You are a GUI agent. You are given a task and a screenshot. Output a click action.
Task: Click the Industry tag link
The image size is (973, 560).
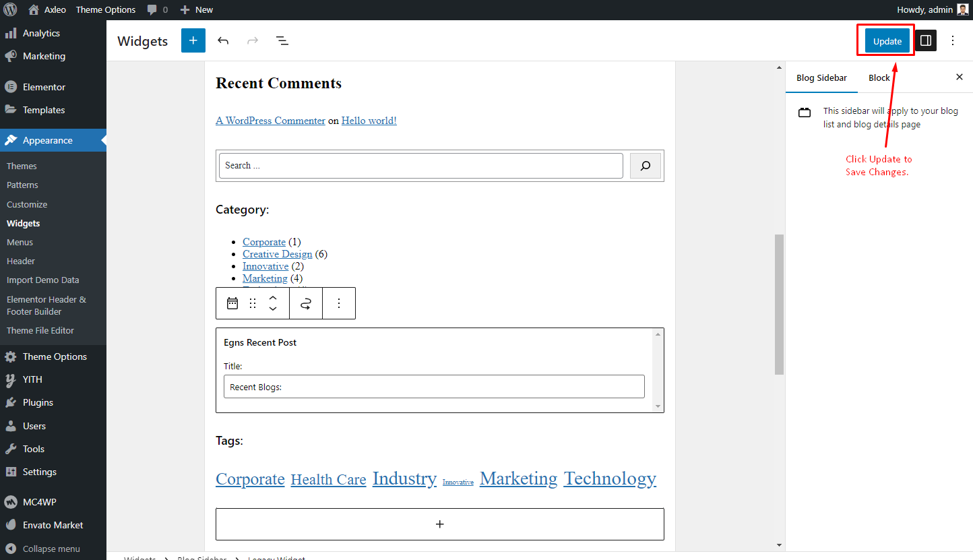point(404,478)
